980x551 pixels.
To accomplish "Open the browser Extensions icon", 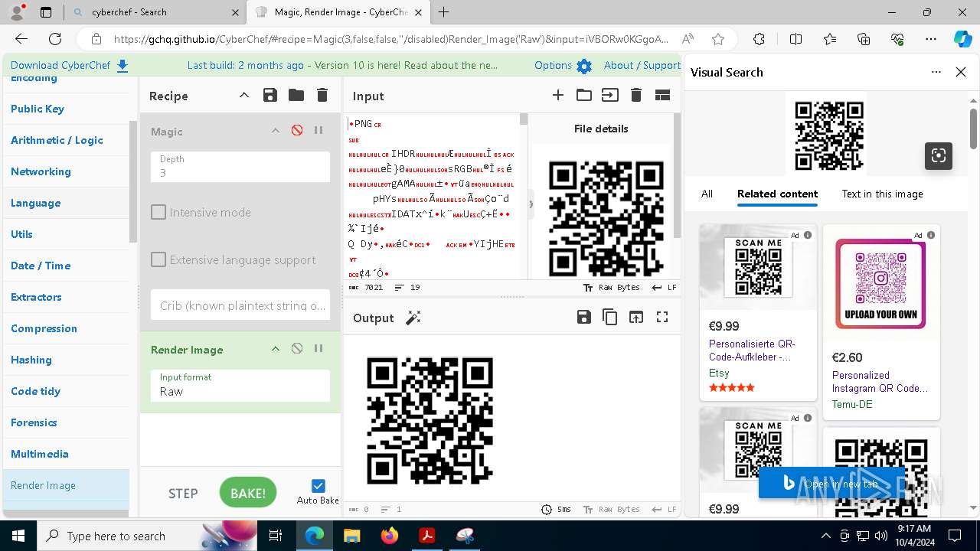I will [x=759, y=39].
